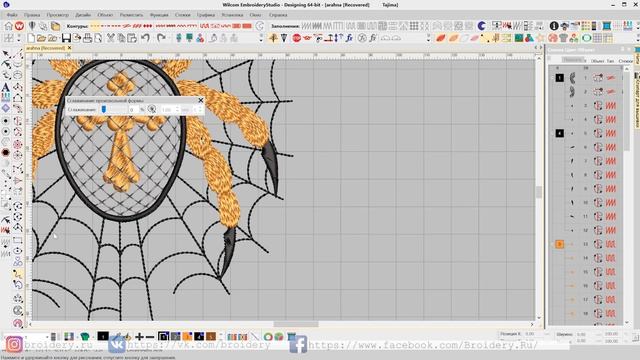Click the filled black circle tool in toolbox

click(x=6, y=153)
